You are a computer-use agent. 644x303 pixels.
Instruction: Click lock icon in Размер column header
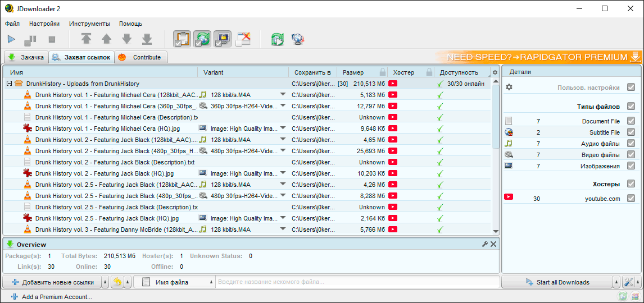click(382, 72)
